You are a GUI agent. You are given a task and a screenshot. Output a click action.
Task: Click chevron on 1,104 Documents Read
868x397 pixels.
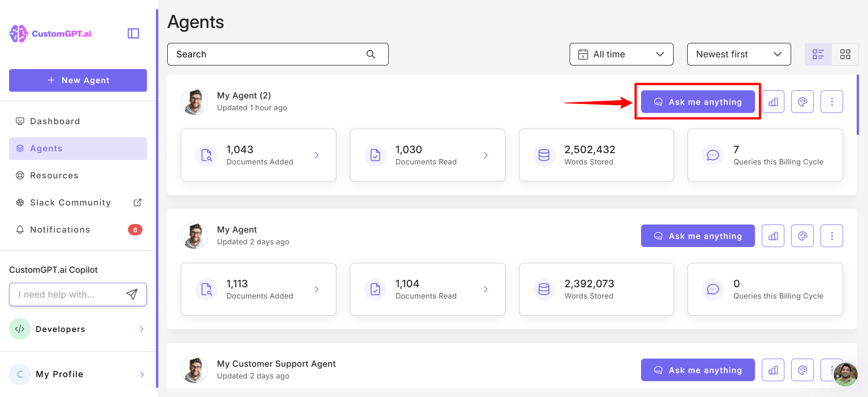[486, 290]
